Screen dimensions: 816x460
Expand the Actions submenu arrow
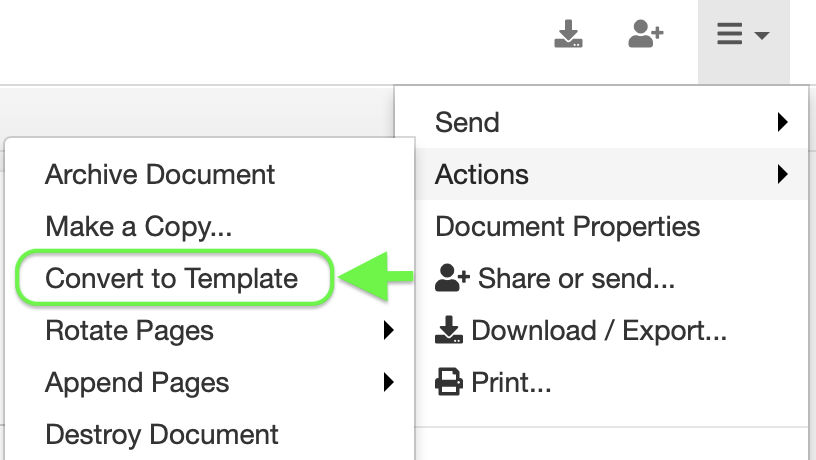click(782, 175)
